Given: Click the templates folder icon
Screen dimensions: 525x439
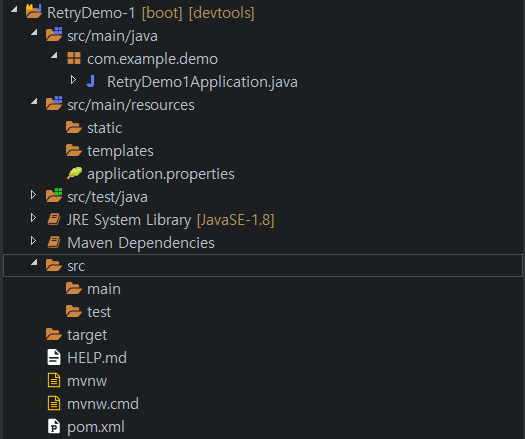Looking at the screenshot, I should (x=74, y=151).
